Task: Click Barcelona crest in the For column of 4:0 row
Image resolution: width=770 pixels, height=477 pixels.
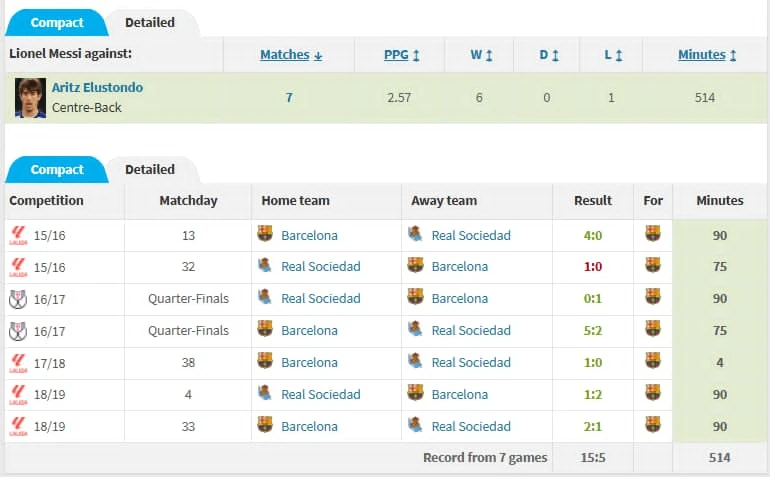Action: (653, 233)
